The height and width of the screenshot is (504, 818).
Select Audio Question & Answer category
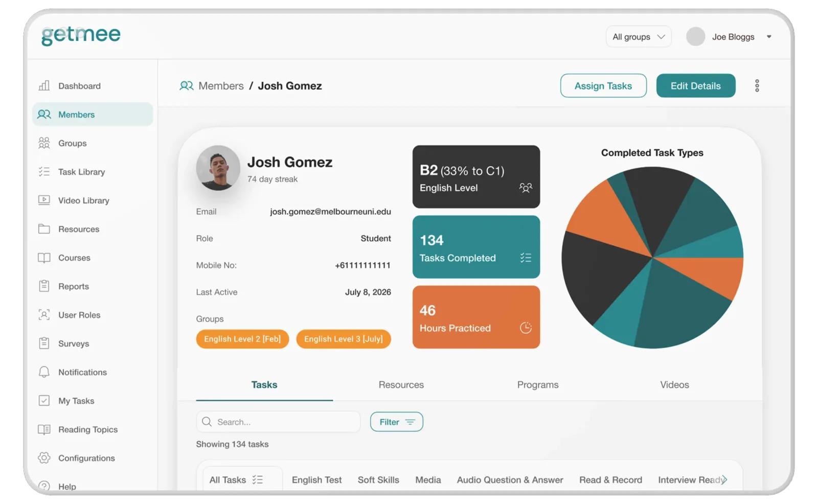(510, 479)
